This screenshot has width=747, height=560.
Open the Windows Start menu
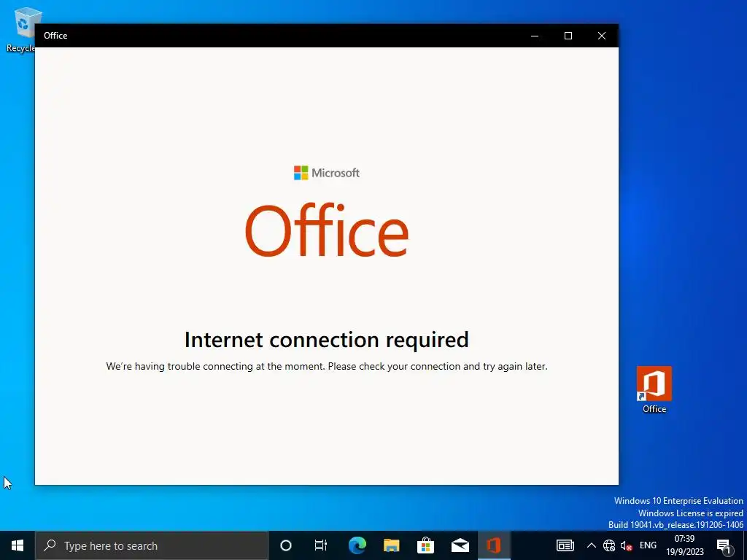pyautogui.click(x=18, y=545)
